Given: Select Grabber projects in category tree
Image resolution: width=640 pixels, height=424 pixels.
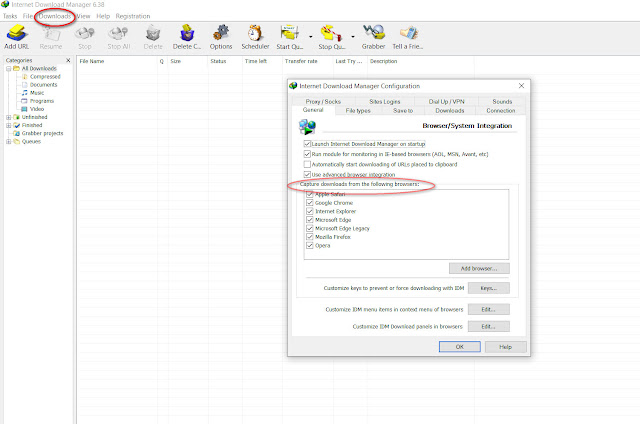Looking at the screenshot, I should pos(42,133).
